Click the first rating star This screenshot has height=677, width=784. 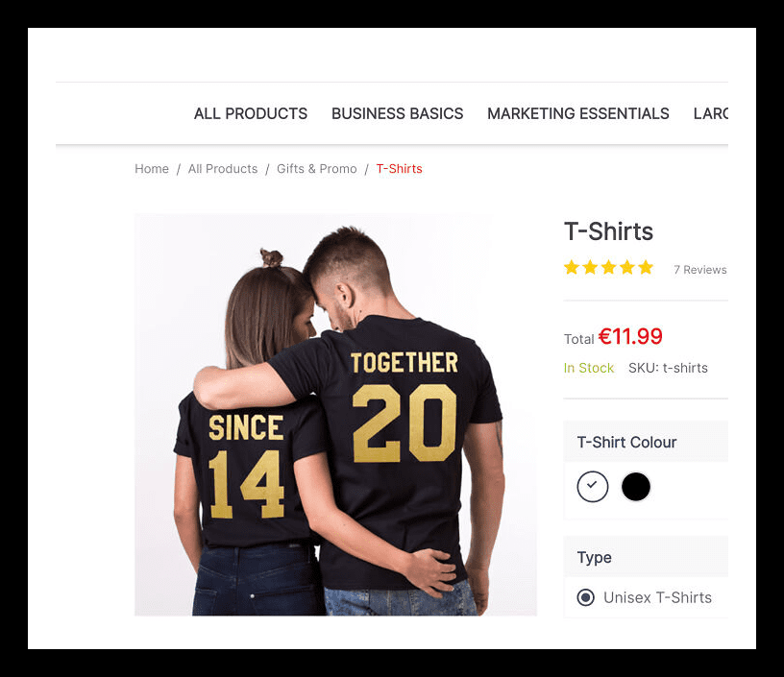[572, 267]
